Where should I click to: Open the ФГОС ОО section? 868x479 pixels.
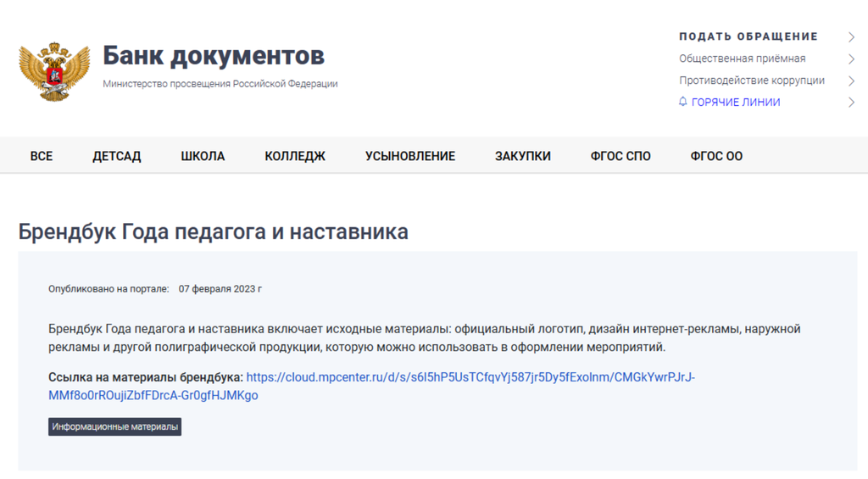click(716, 156)
